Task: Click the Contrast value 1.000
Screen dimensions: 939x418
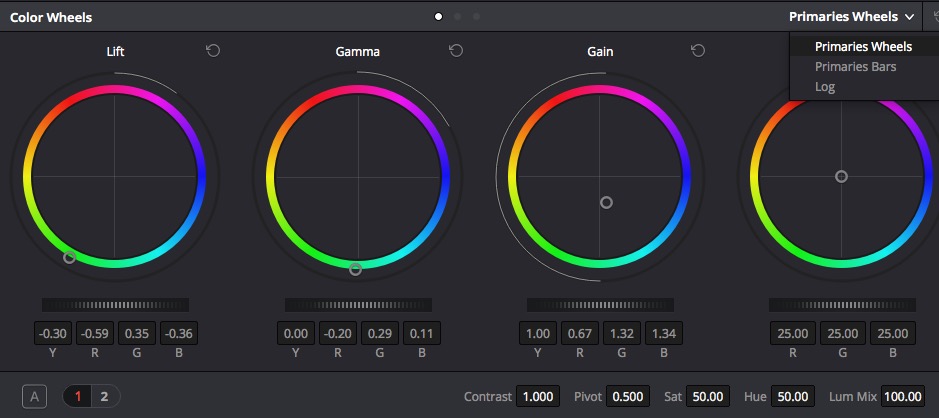Action: pos(538,396)
